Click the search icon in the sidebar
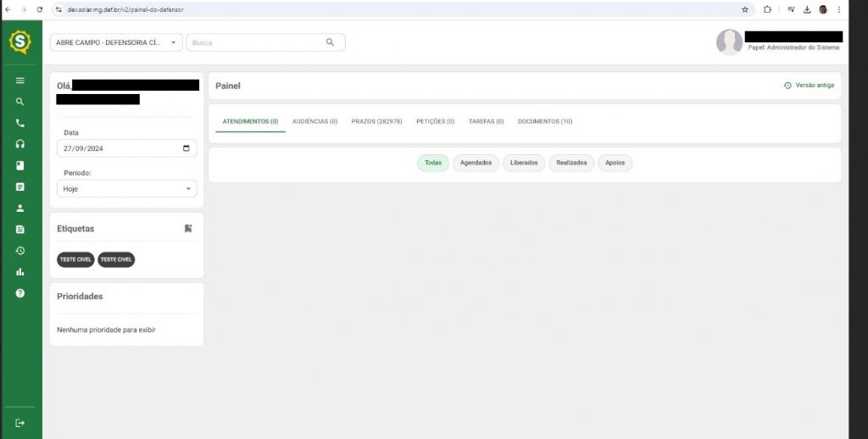 tap(20, 102)
